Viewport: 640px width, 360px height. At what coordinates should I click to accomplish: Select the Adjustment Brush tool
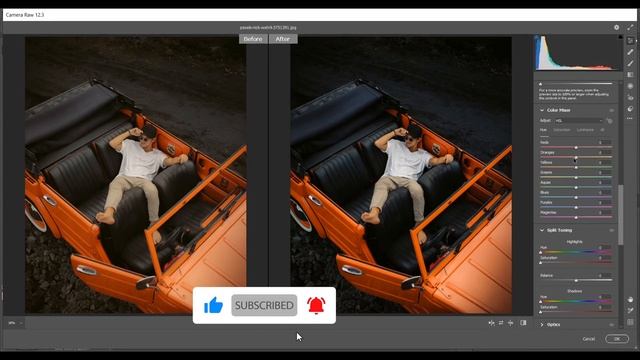pos(630,63)
